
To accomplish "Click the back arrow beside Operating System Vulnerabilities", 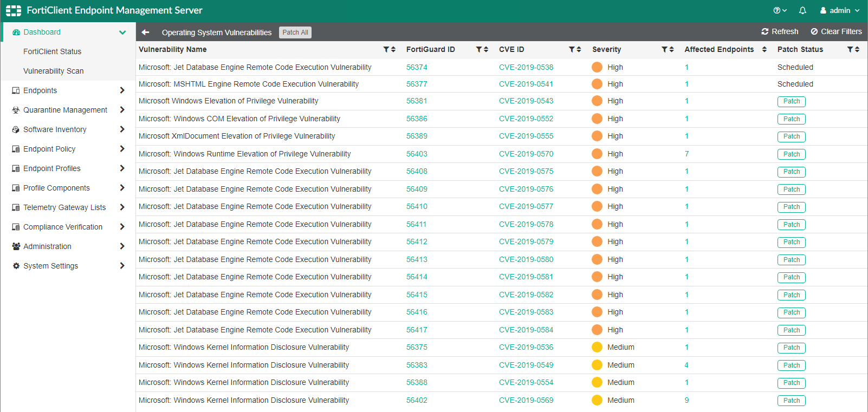I will 145,32.
